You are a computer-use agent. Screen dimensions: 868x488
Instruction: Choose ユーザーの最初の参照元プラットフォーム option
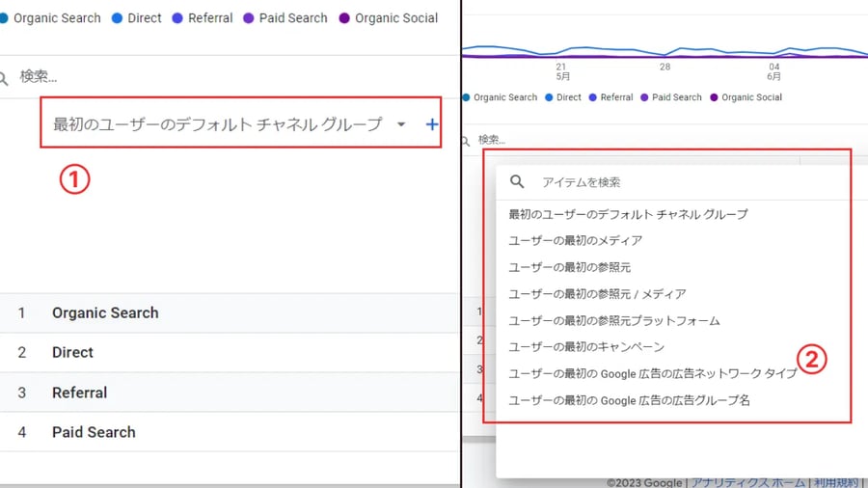[x=614, y=320]
